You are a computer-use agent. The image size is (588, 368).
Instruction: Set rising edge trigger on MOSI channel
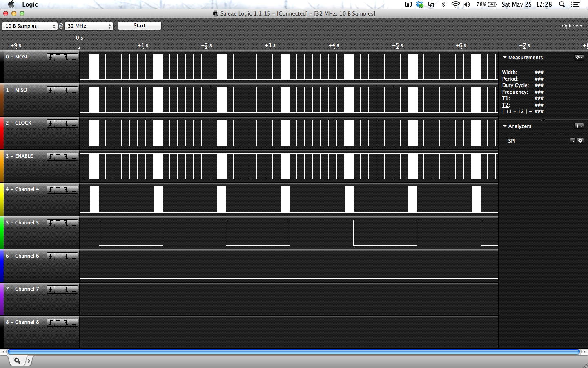(51, 57)
